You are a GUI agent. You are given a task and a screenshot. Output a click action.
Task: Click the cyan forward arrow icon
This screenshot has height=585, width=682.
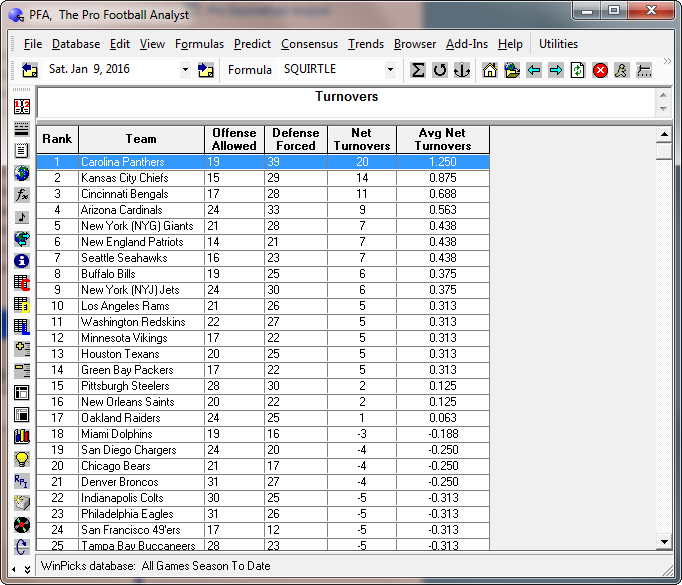click(555, 70)
